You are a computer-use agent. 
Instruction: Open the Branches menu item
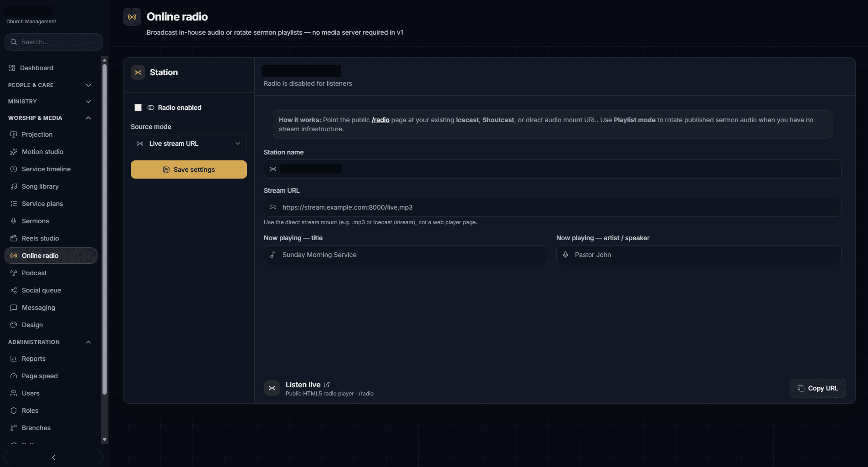[x=51, y=428]
